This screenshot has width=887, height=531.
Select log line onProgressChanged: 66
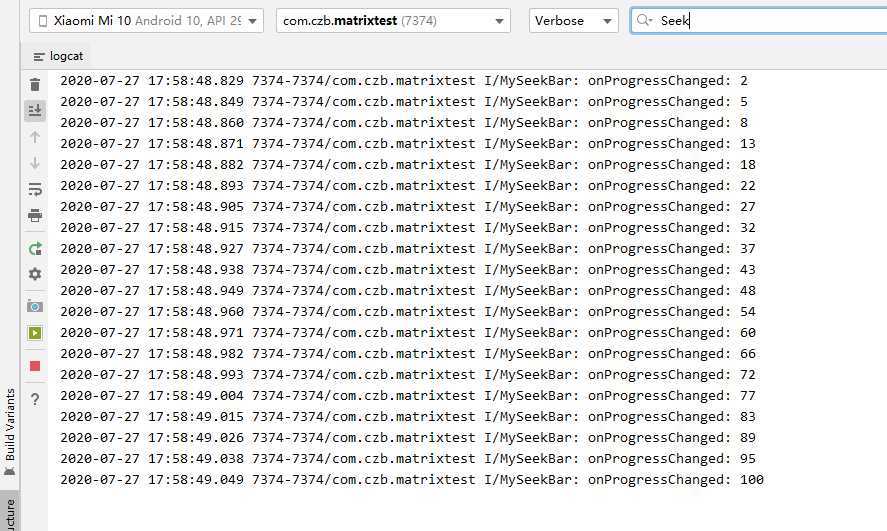pos(408,353)
